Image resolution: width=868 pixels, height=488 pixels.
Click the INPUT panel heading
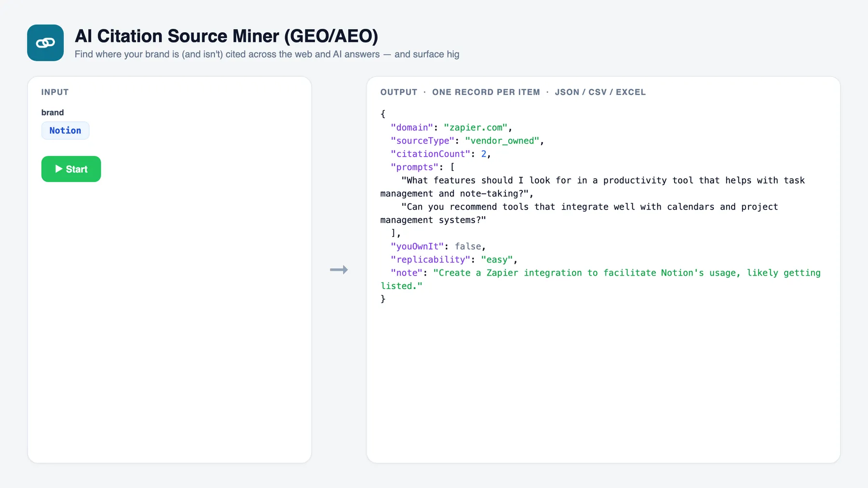tap(55, 92)
